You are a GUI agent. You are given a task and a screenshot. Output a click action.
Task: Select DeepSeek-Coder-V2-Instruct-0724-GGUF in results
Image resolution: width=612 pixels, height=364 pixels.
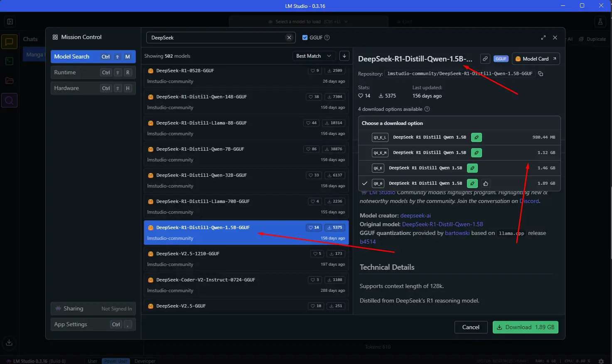click(x=246, y=285)
